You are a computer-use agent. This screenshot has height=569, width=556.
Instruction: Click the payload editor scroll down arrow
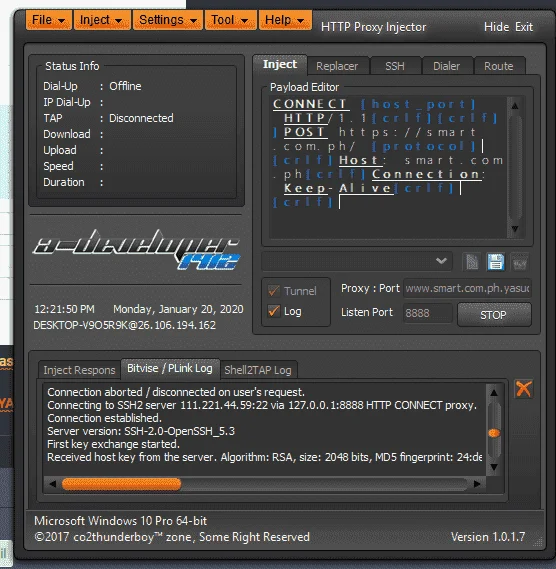pyautogui.click(x=515, y=229)
